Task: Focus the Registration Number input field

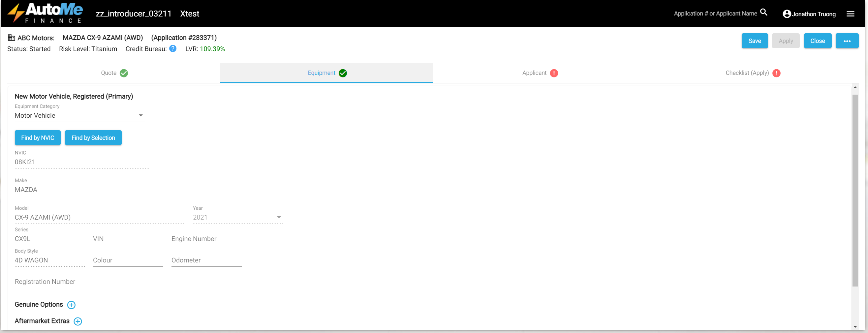Action: click(x=49, y=282)
